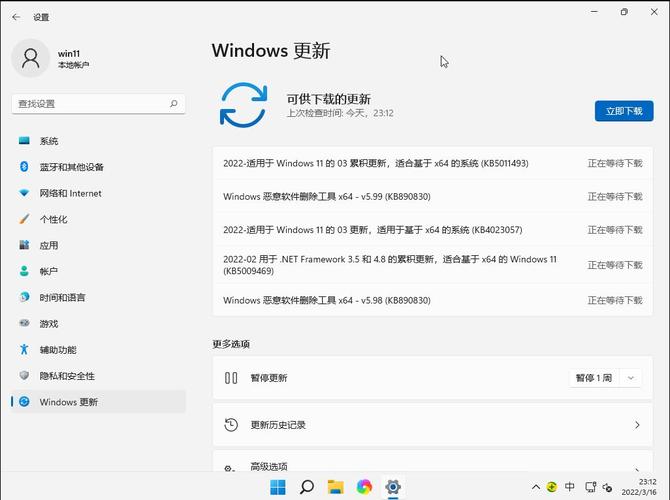The image size is (670, 500).
Task: Open the taskbar clock 23:12 date
Action: pyautogui.click(x=639, y=487)
